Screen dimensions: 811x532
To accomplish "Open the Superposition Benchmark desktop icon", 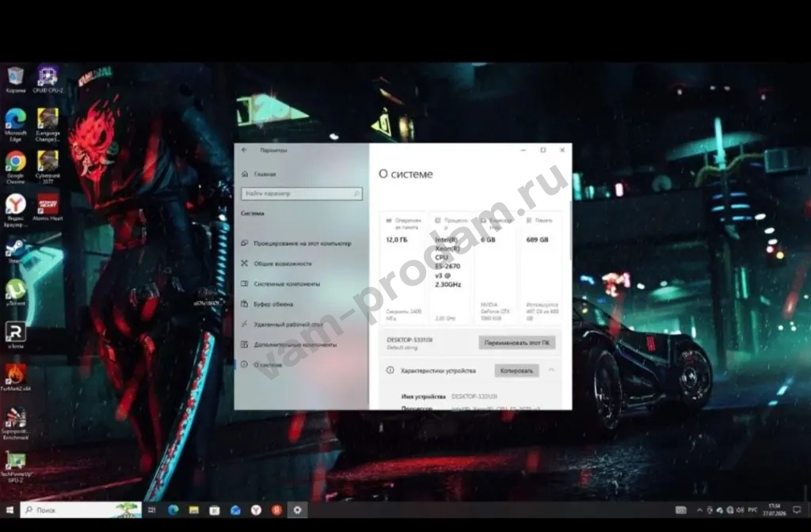I will coord(16,424).
